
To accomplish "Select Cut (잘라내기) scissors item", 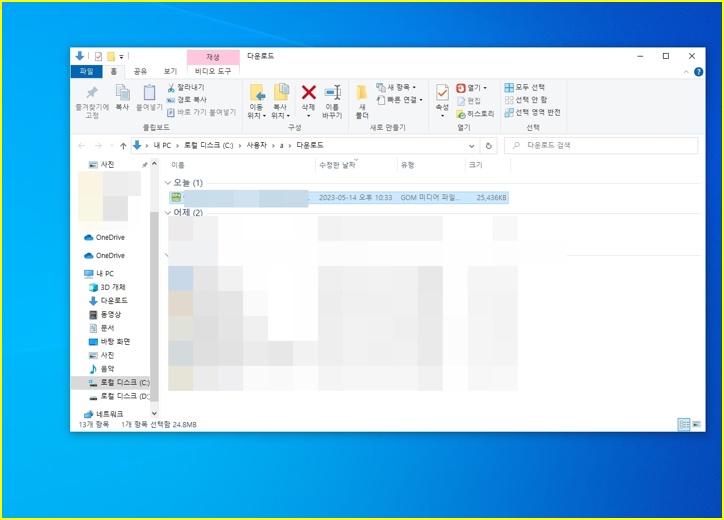I will coord(186,87).
